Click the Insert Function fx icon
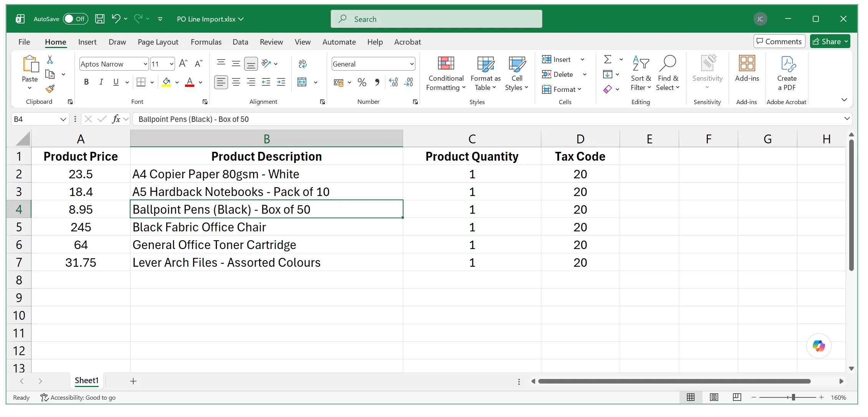The width and height of the screenshot is (868, 417). point(116,119)
